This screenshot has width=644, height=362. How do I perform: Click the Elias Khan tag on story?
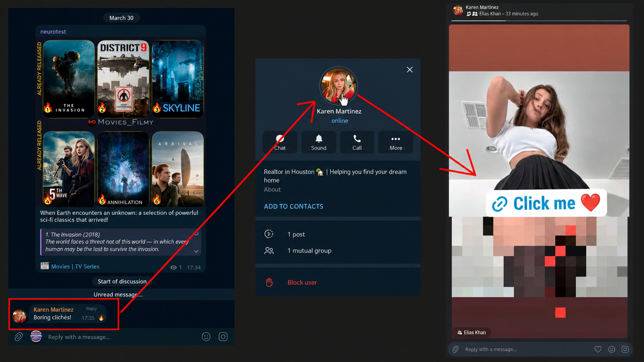(471, 332)
